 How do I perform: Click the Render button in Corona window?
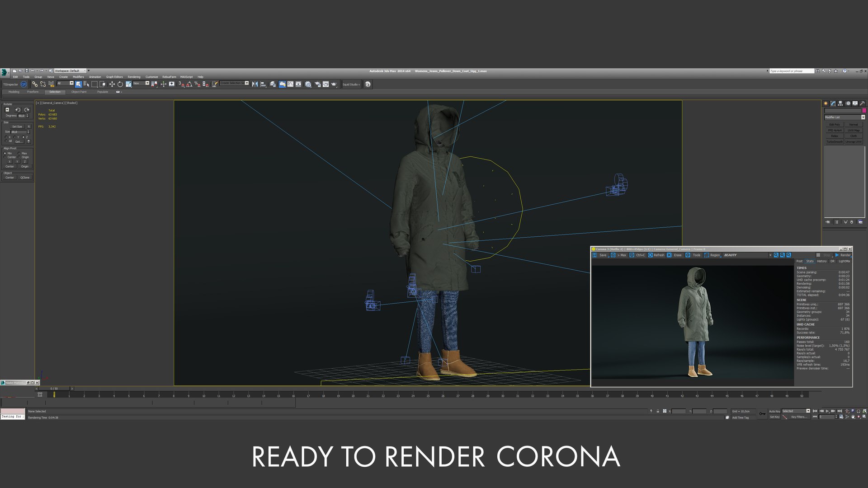(x=843, y=255)
